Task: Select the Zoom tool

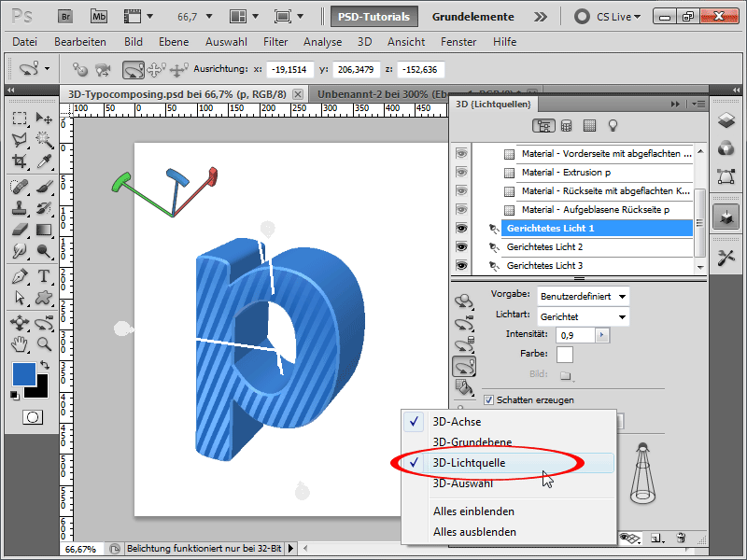Action: pyautogui.click(x=44, y=343)
